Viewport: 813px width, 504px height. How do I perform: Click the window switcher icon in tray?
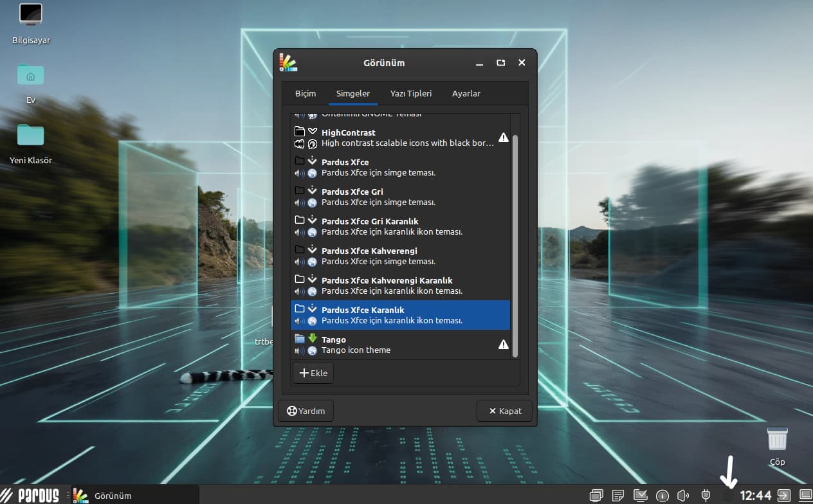[596, 496]
